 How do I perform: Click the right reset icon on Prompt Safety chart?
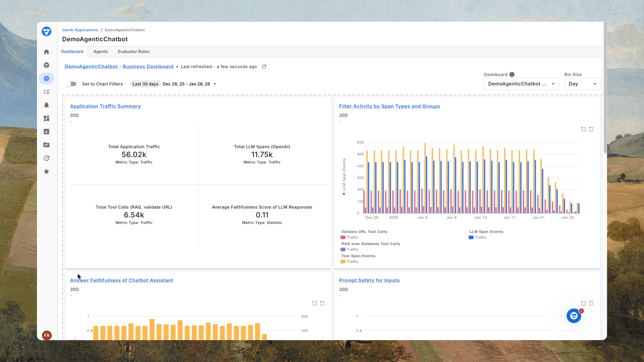click(591, 303)
